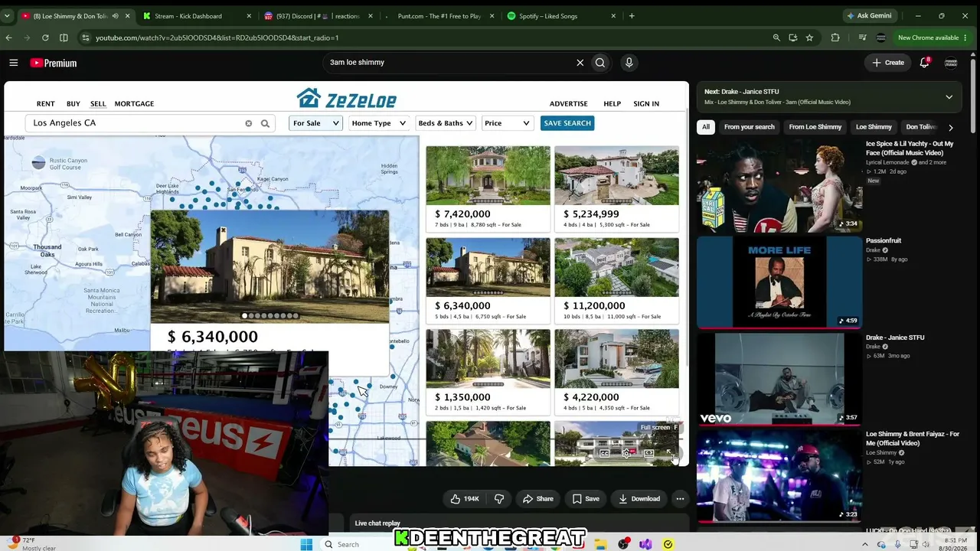Open the Chrome extensions puzzle icon
Viewport: 980px width, 551px height.
pyautogui.click(x=835, y=37)
